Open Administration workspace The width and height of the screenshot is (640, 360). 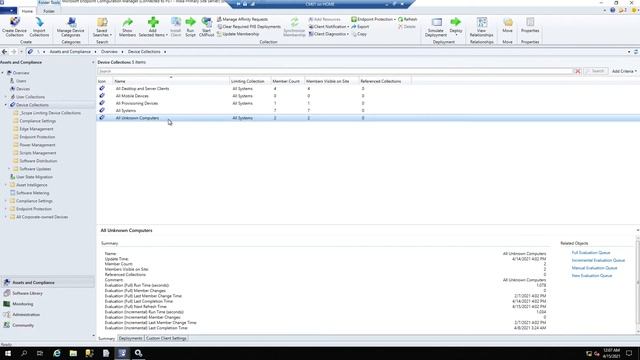(26, 315)
